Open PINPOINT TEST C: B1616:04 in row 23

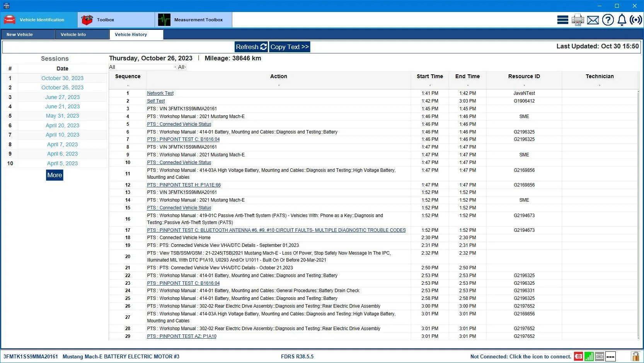183,283
